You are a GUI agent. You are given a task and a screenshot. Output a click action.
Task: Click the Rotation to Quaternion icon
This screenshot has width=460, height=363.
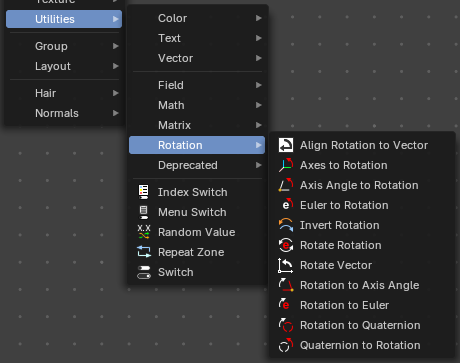click(x=286, y=325)
